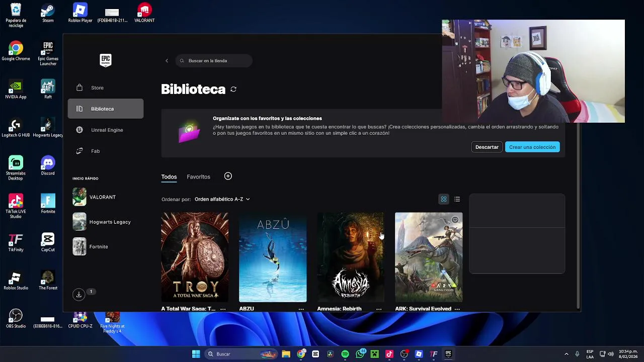This screenshot has height=362, width=644.
Task: Select the NVIDIA App desktop icon
Action: [16, 90]
